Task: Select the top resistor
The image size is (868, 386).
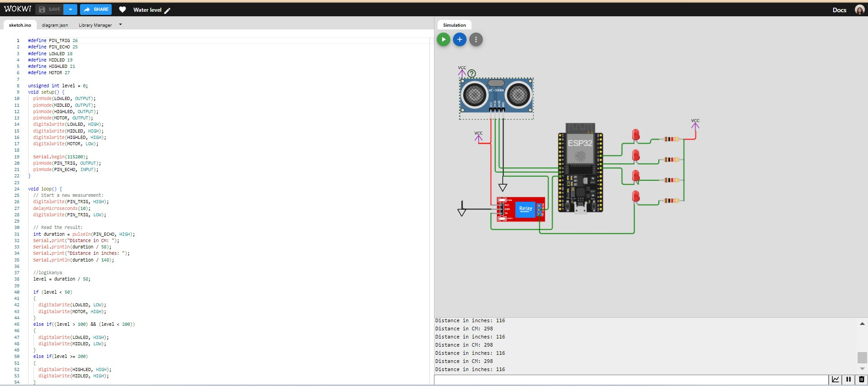Action: coord(671,139)
